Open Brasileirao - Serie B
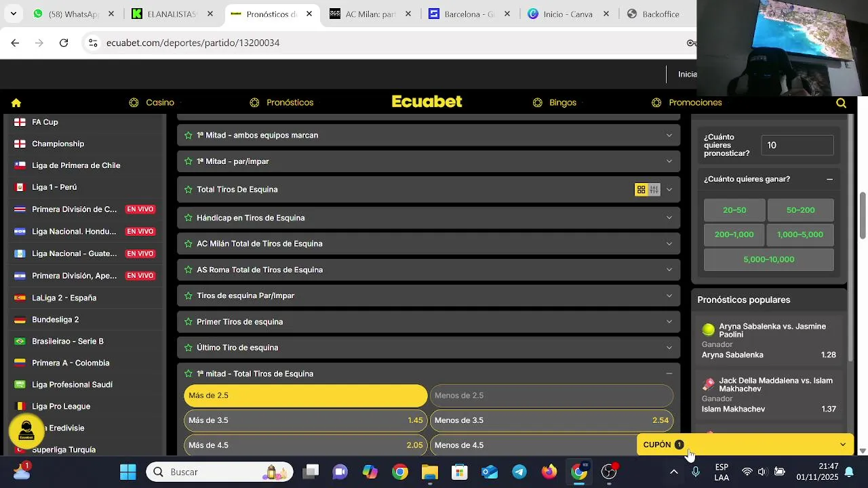 [x=68, y=342]
